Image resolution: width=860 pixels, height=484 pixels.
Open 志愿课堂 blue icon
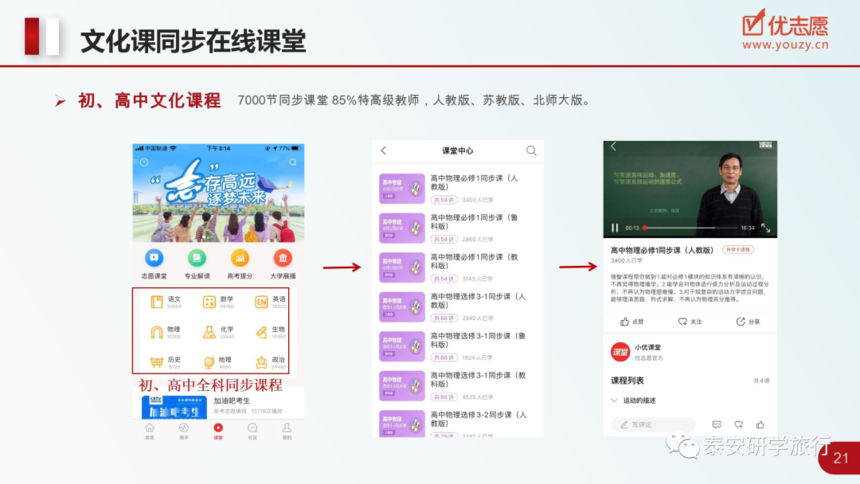coord(154,257)
